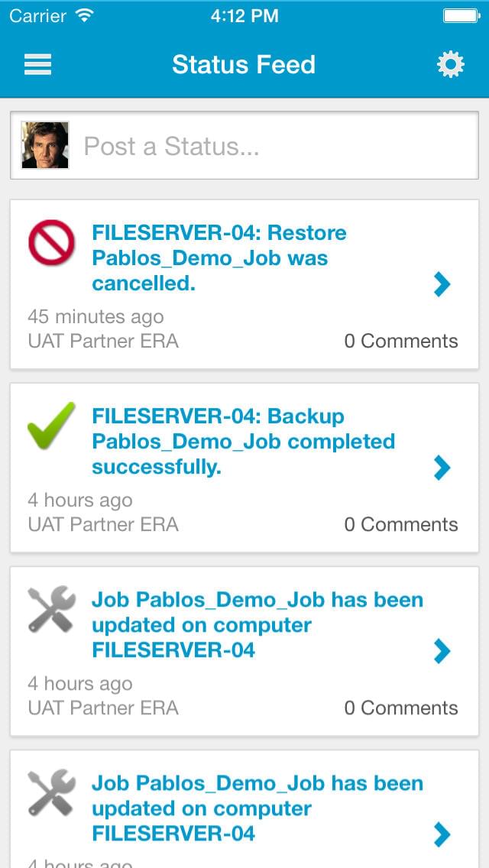The height and width of the screenshot is (868, 489).
Task: View comments on the cancelled Restore post
Action: pyautogui.click(x=400, y=341)
